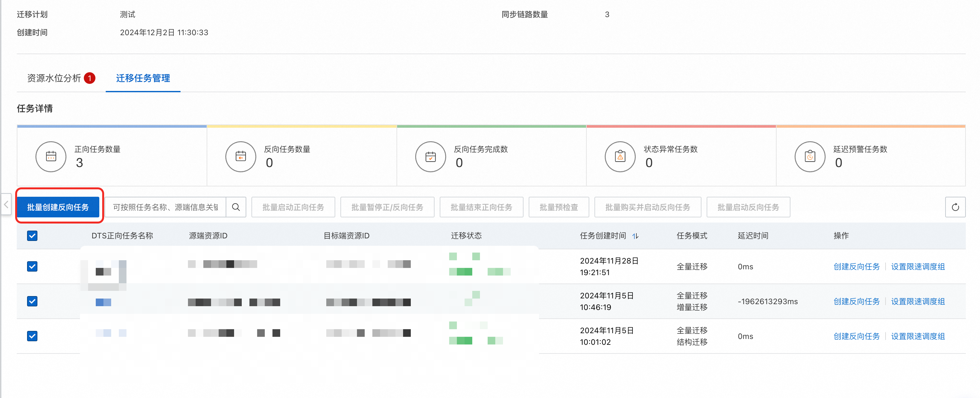
Task: Uncheck the 10:46:19 task row checkbox
Action: click(x=32, y=301)
